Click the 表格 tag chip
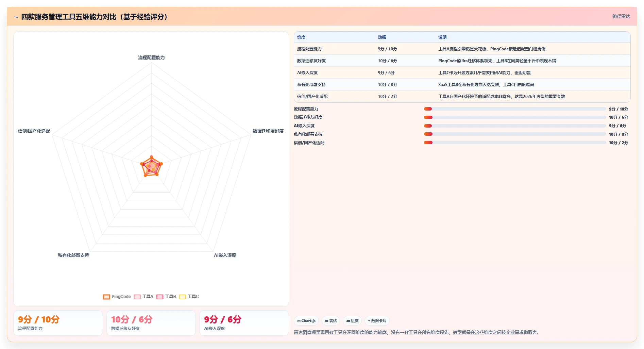Screen dimensions: 644x349 coord(331,321)
